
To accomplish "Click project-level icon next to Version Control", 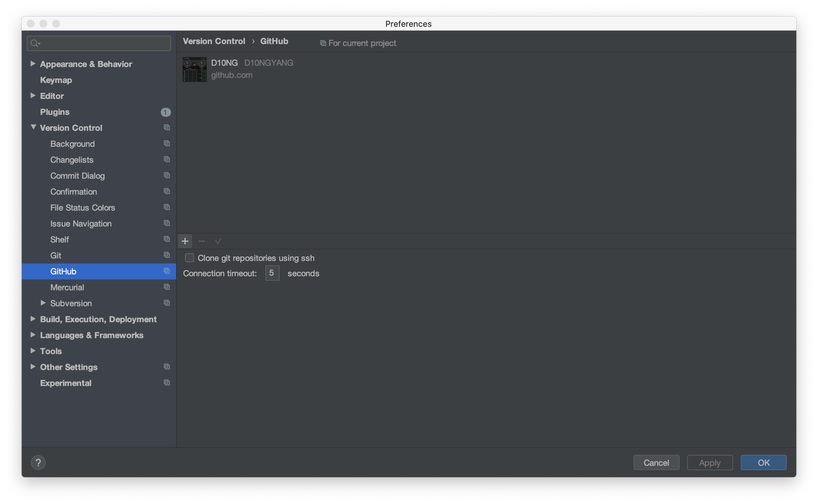I will [167, 127].
